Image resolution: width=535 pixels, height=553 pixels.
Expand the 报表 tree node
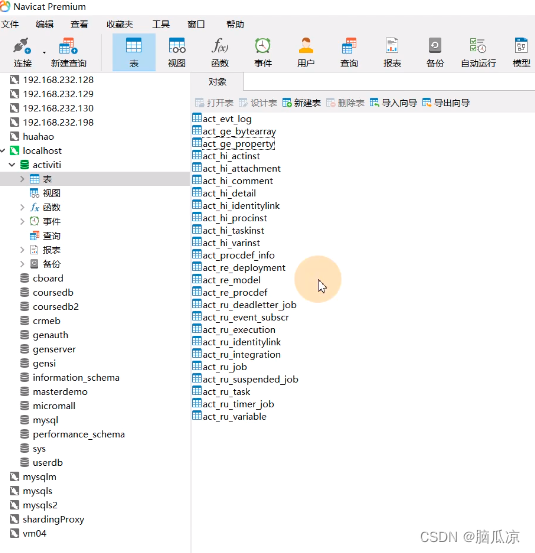[x=22, y=250]
